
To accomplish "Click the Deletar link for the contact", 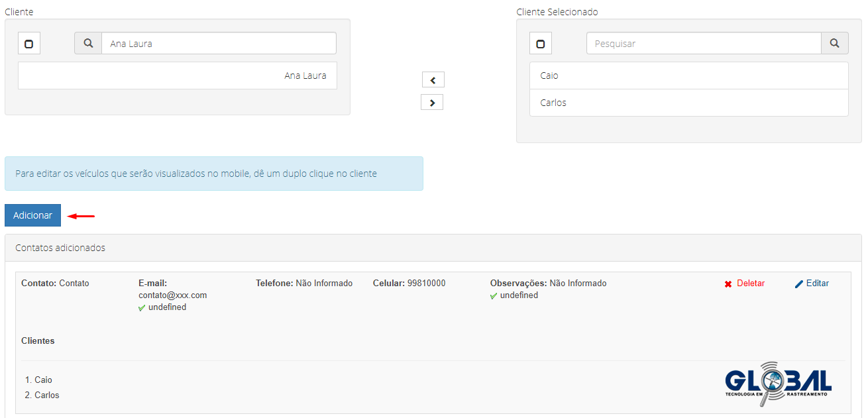I will point(750,284).
